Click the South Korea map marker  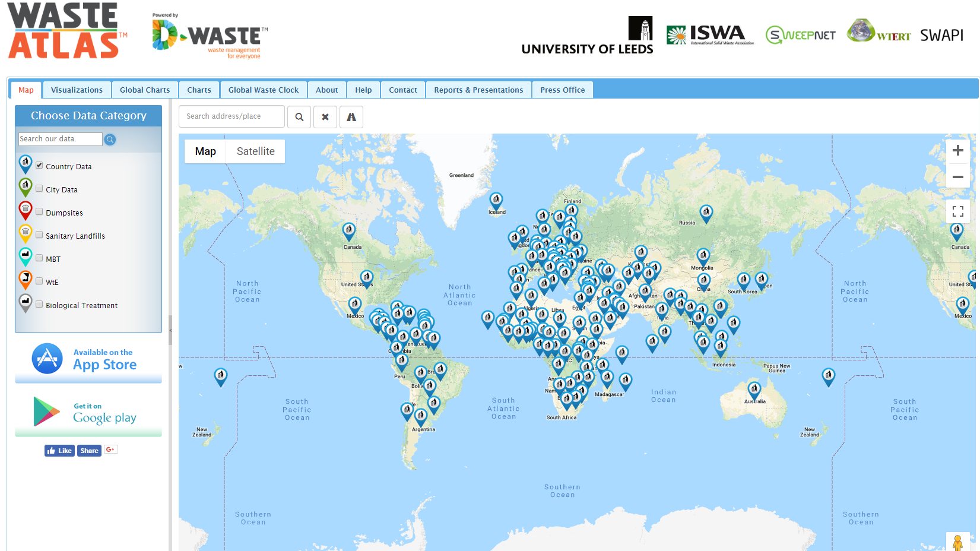(x=744, y=281)
